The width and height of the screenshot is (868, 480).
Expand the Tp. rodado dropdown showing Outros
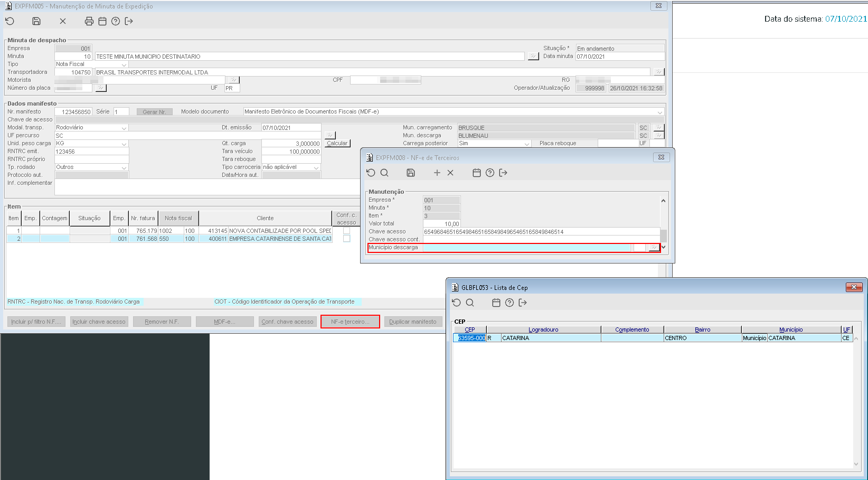124,167
